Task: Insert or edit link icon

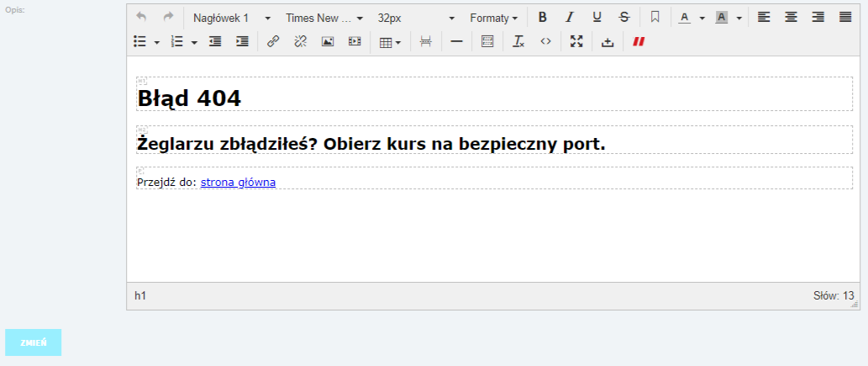Action: [273, 41]
